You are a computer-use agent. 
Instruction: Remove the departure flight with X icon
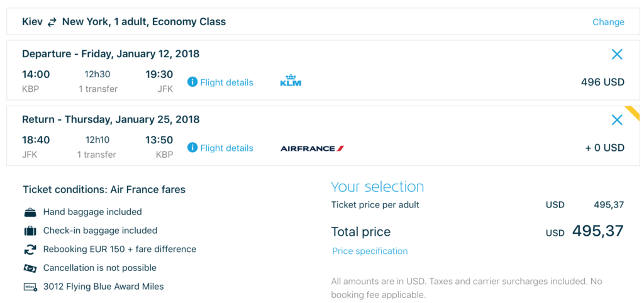click(617, 55)
